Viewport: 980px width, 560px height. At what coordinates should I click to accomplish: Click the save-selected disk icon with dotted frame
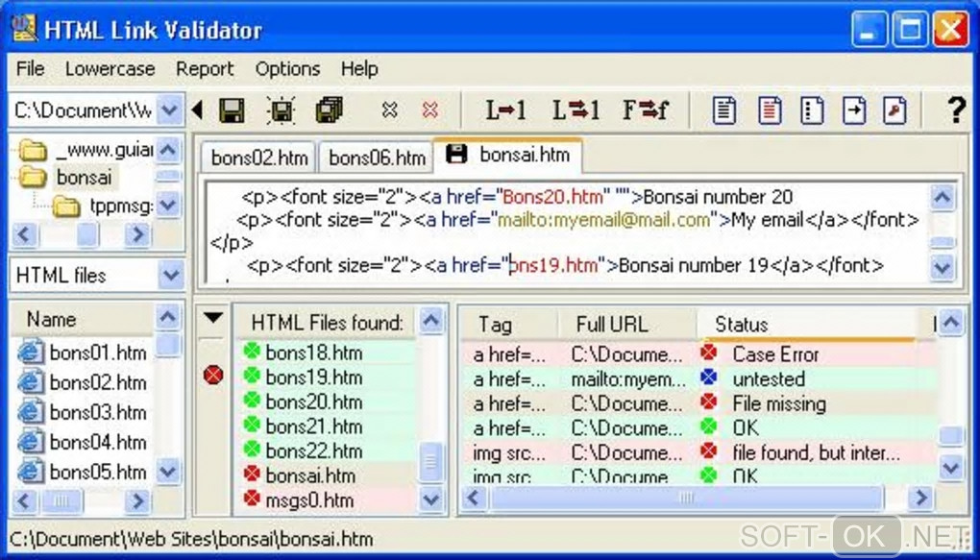click(281, 110)
